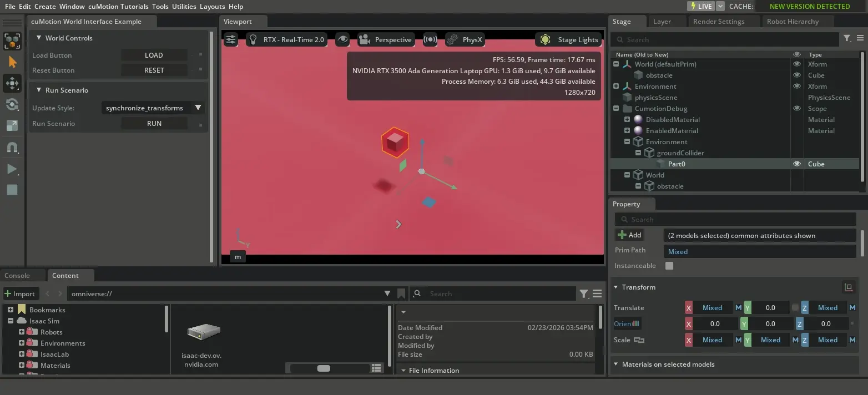Select the Rotate tool in left toolbar
868x395 pixels.
point(12,105)
